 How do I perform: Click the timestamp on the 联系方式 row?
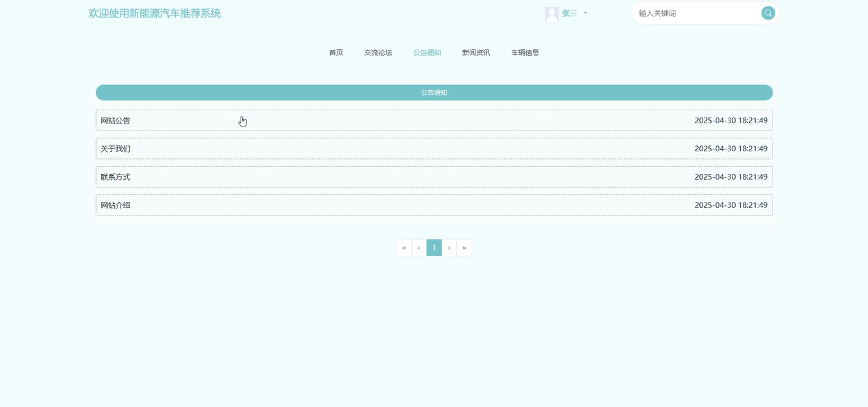point(731,177)
